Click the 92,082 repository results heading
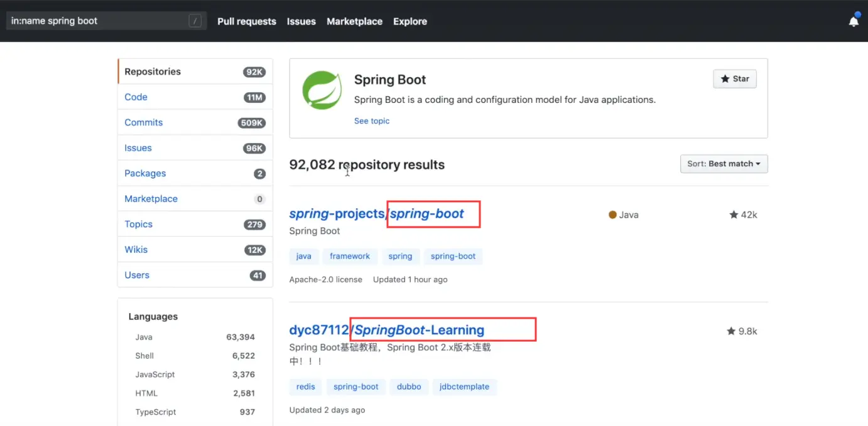 pos(367,165)
